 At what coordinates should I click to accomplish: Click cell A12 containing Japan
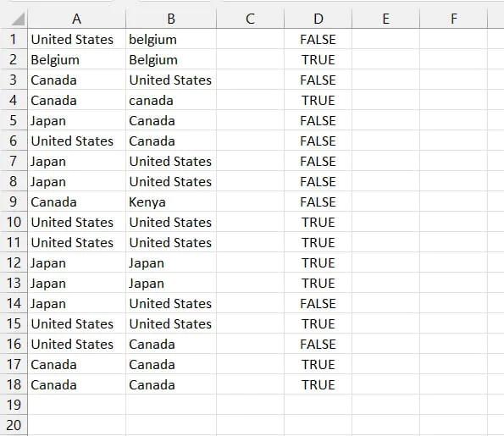pyautogui.click(x=77, y=262)
